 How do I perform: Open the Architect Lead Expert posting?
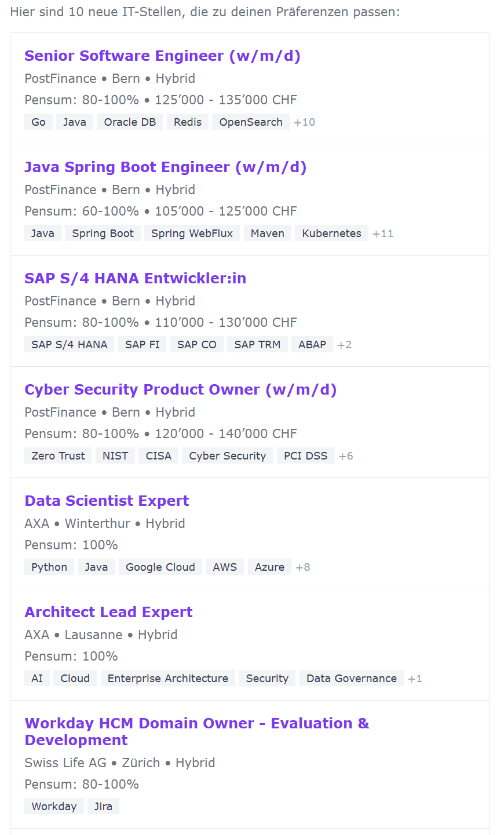[x=108, y=612]
